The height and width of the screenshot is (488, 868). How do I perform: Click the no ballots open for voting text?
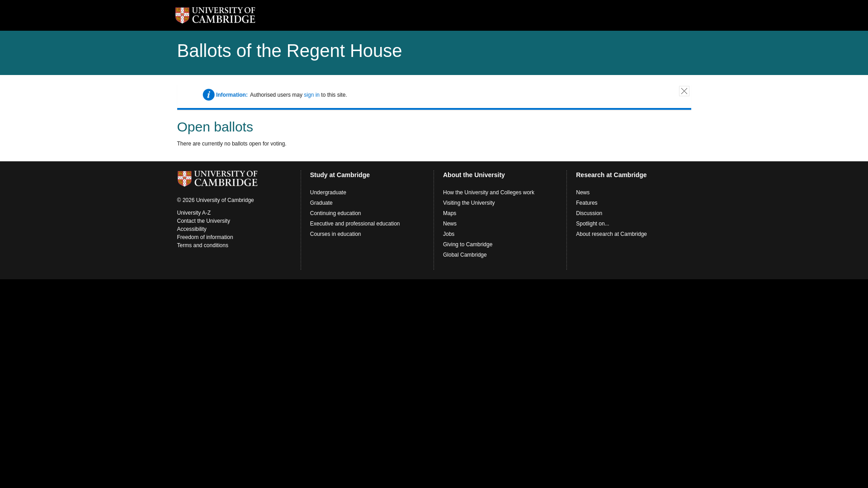[232, 144]
